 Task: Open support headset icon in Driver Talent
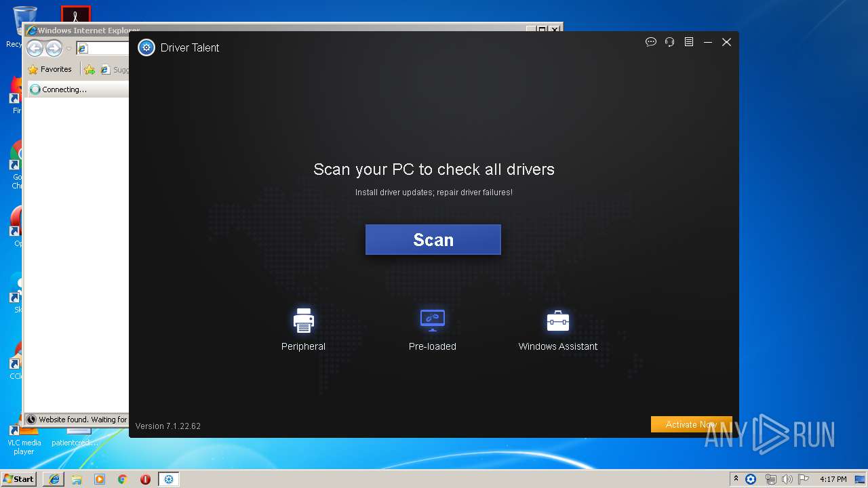pyautogui.click(x=670, y=42)
